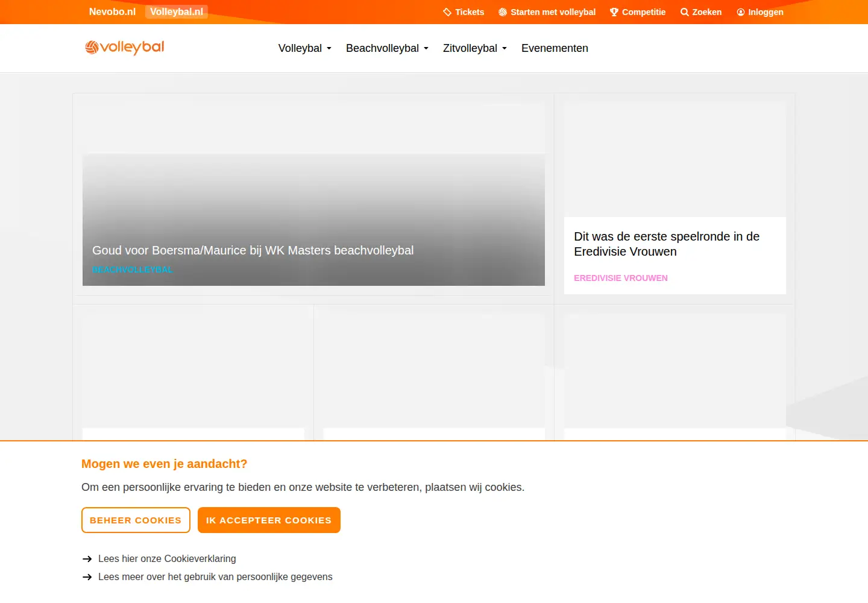Click the EREDIVISIE VROUWEN category label
This screenshot has height=603, width=868.
pos(621,278)
